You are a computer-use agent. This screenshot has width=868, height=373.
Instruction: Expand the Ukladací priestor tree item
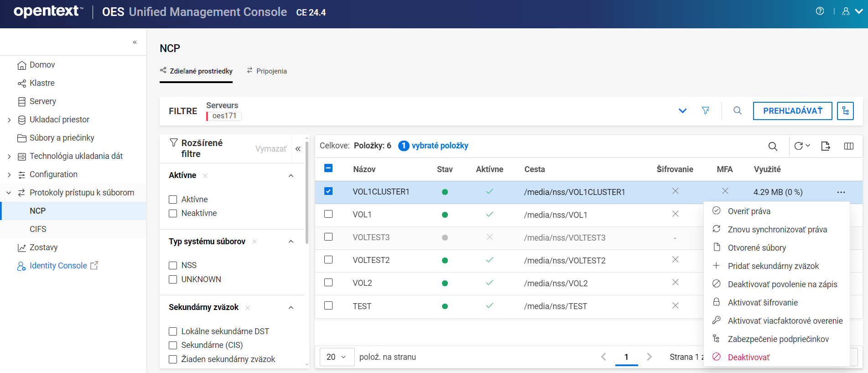click(x=9, y=120)
